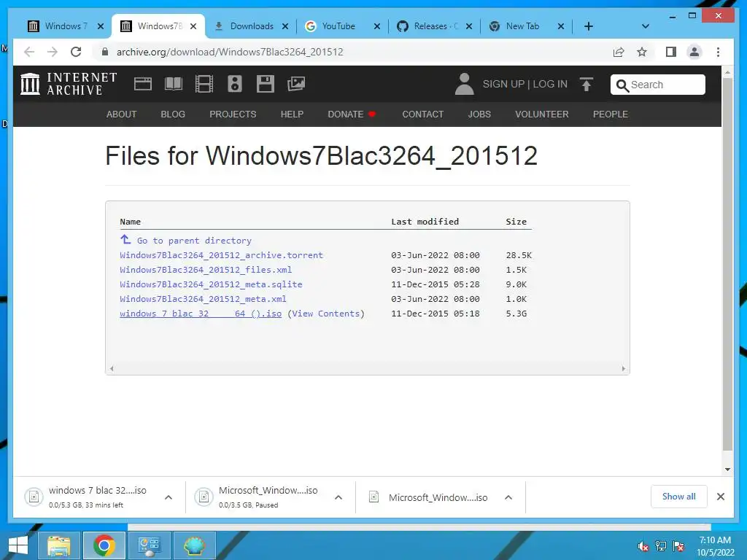Click the address bar URL
This screenshot has height=560, width=747.
click(230, 52)
